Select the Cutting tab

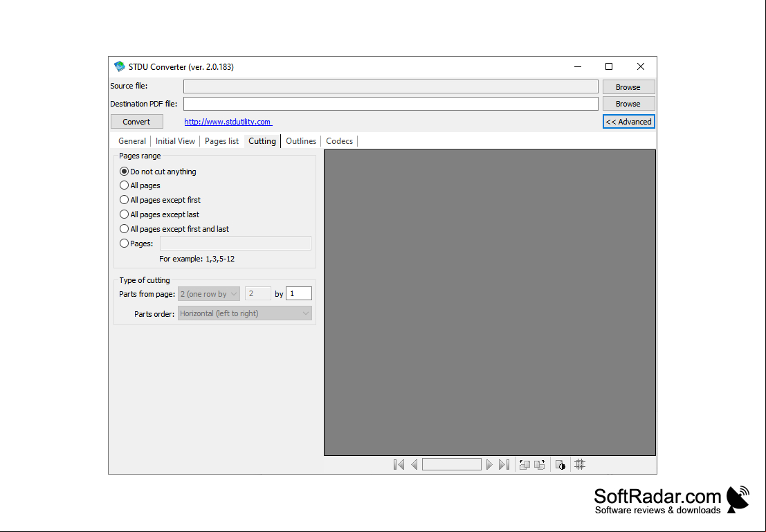[262, 140]
